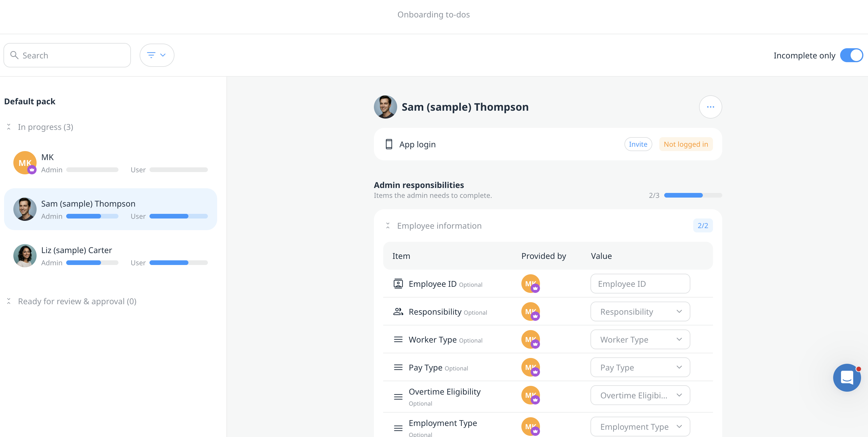This screenshot has width=868, height=437.
Task: Click MK's Admin progress bar
Action: tap(92, 170)
